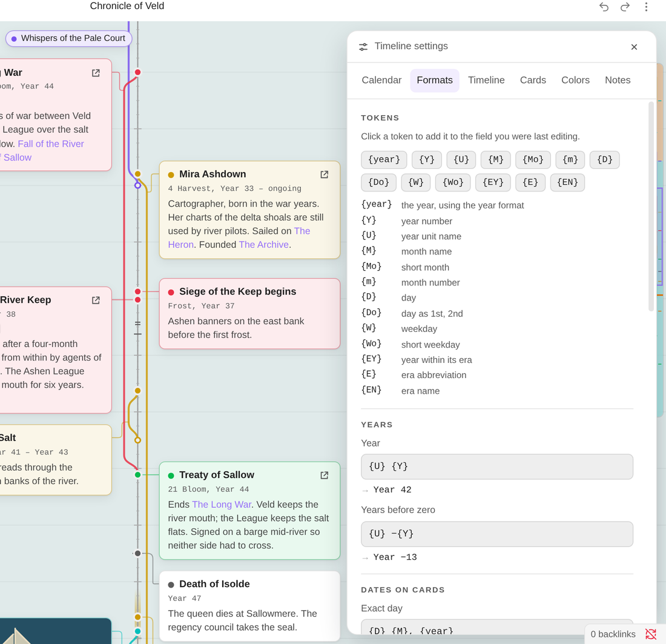Add the {Mo} short month token
Viewport: 666px width, 644px height.
pyautogui.click(x=533, y=160)
